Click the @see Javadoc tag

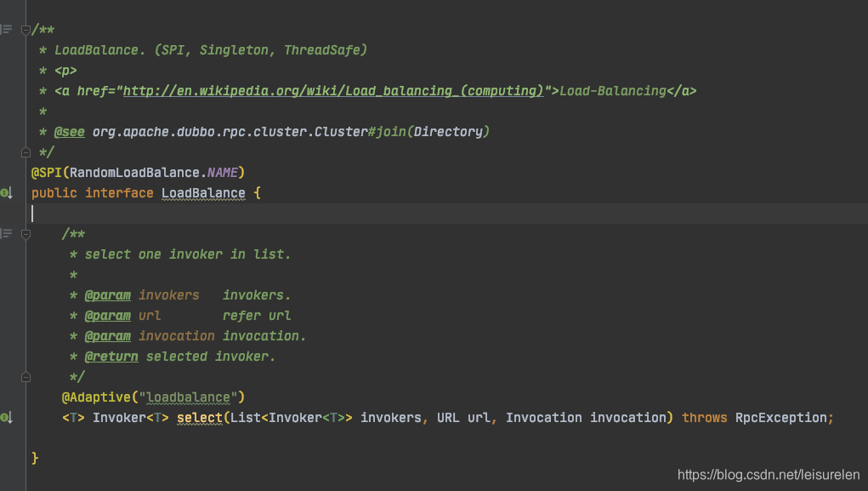coord(69,132)
